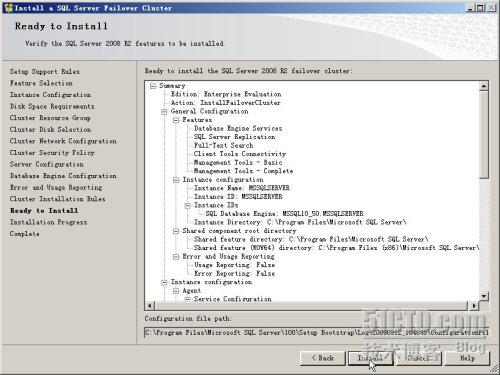Go to Setup Support Rules step
The height and width of the screenshot is (375, 500).
[x=45, y=72]
